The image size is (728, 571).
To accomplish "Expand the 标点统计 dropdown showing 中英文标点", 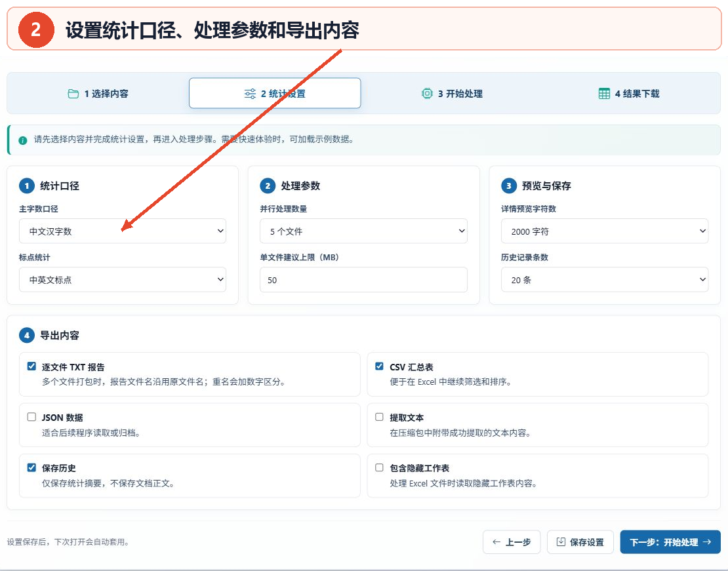I will [123, 279].
